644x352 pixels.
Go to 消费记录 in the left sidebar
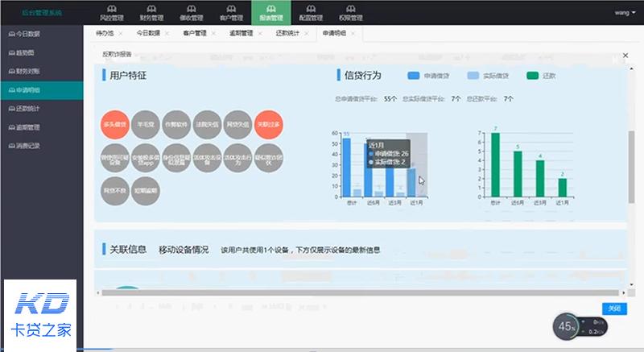pos(42,146)
